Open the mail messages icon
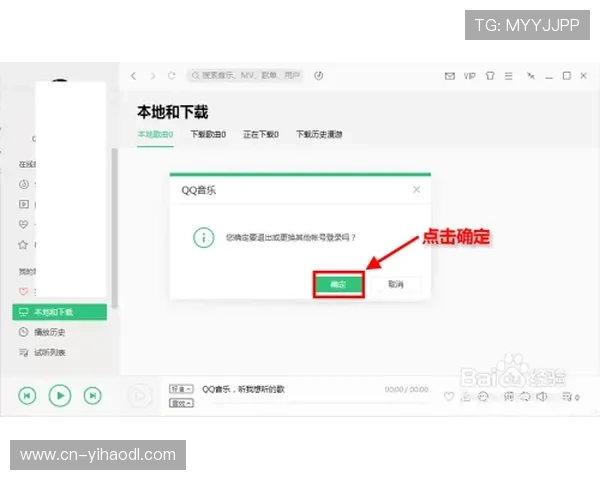The image size is (600, 480). (450, 76)
